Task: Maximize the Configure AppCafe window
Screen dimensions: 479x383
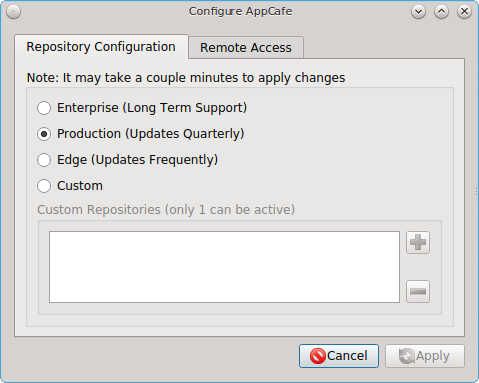Action: click(x=441, y=12)
